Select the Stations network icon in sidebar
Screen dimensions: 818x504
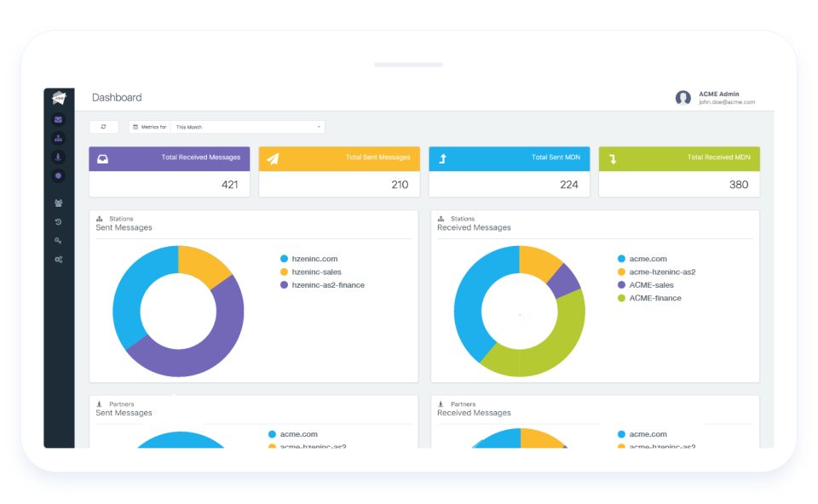[58, 137]
